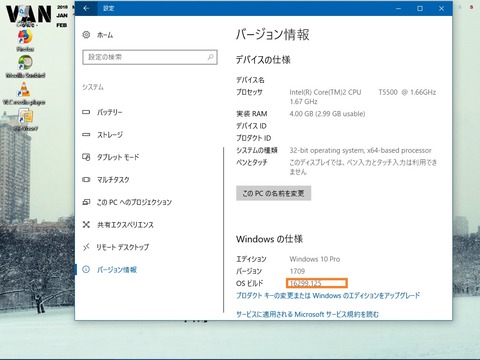Select the Mozilla Thunderbird desktop icon
Viewport: 480px width, 360px height.
point(25,66)
